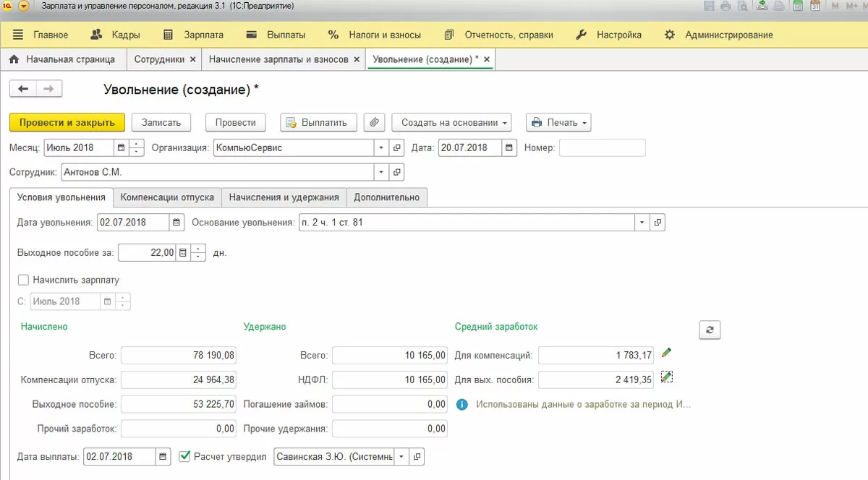Open the Начисления и удержания tab
This screenshot has height=480, width=868.
284,197
